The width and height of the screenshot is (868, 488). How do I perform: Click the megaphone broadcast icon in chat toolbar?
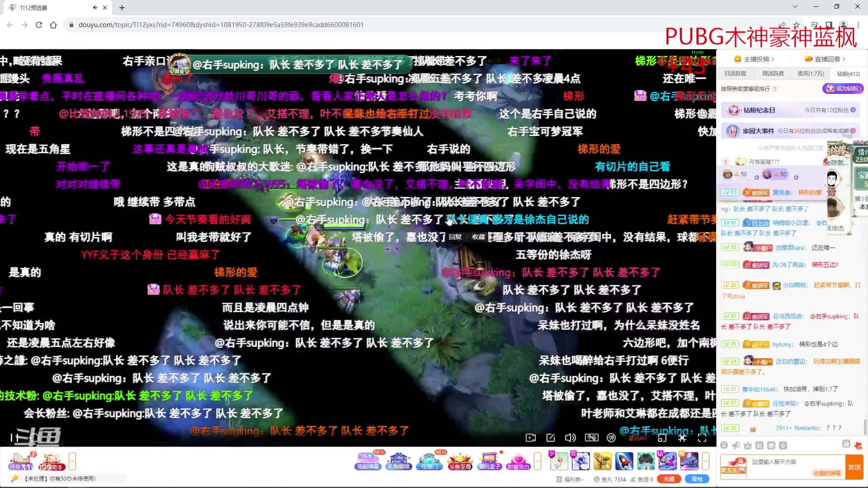coord(736,446)
